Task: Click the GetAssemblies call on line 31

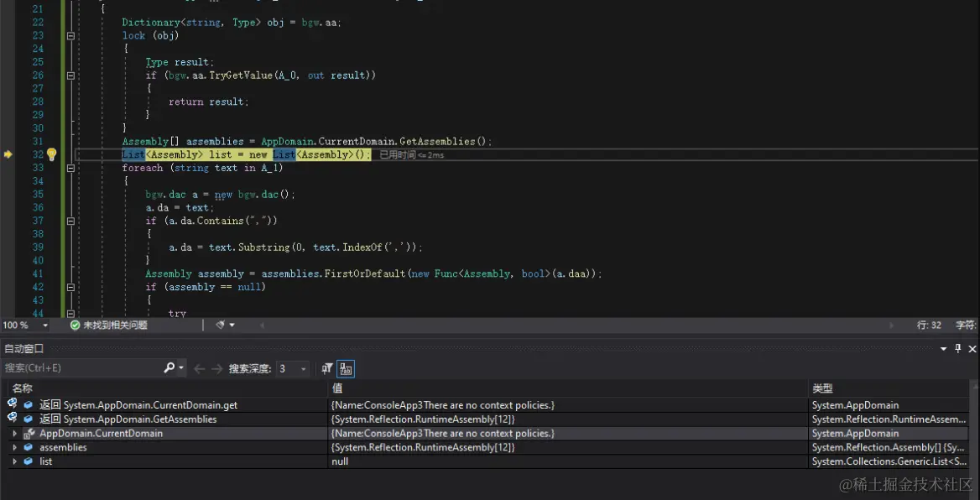Action: [435, 141]
